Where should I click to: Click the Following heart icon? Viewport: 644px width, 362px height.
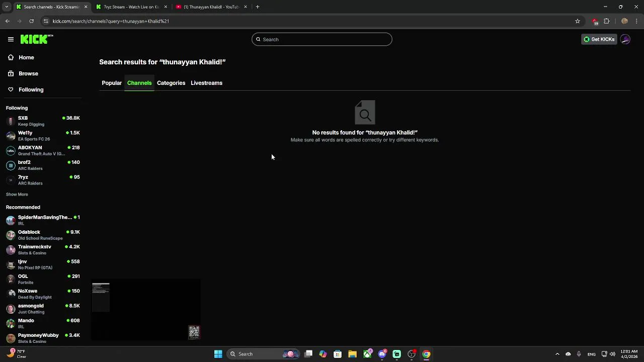tap(11, 89)
